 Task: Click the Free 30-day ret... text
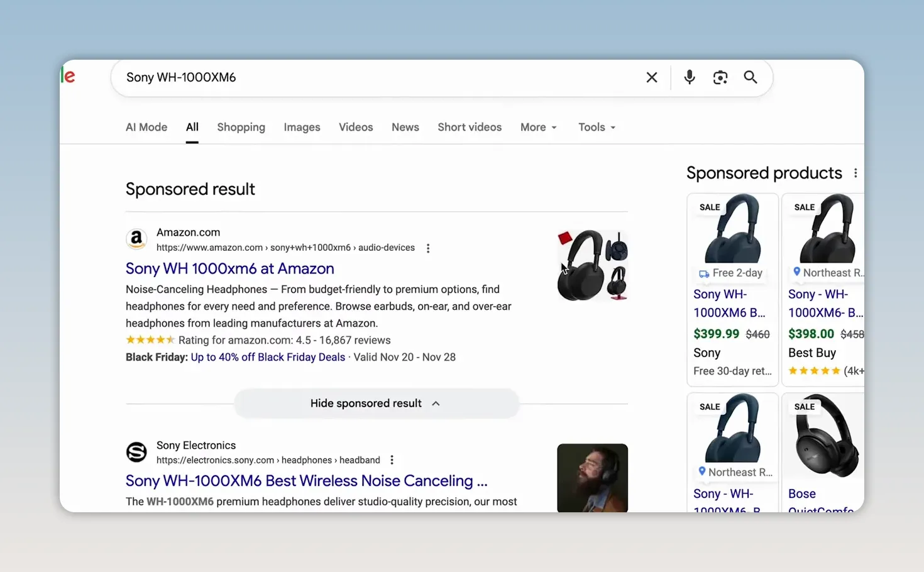(733, 371)
